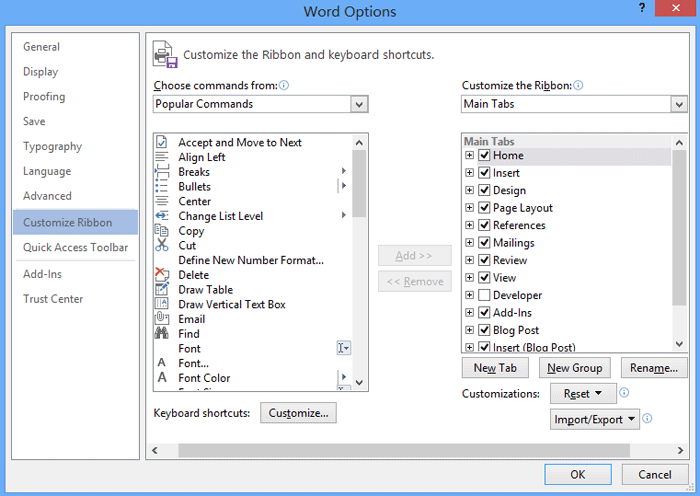Uncheck the Insert tab checkbox
Screen dimensions: 700x496
coord(484,172)
